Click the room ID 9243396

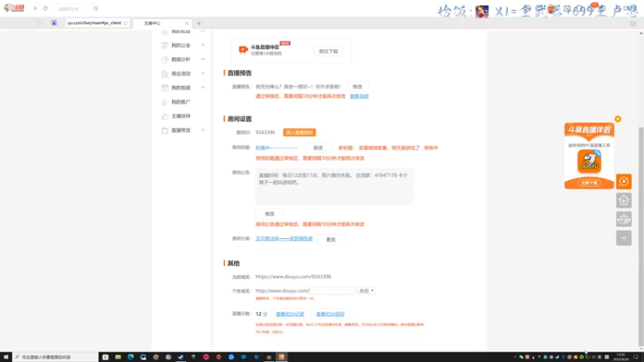266,133
